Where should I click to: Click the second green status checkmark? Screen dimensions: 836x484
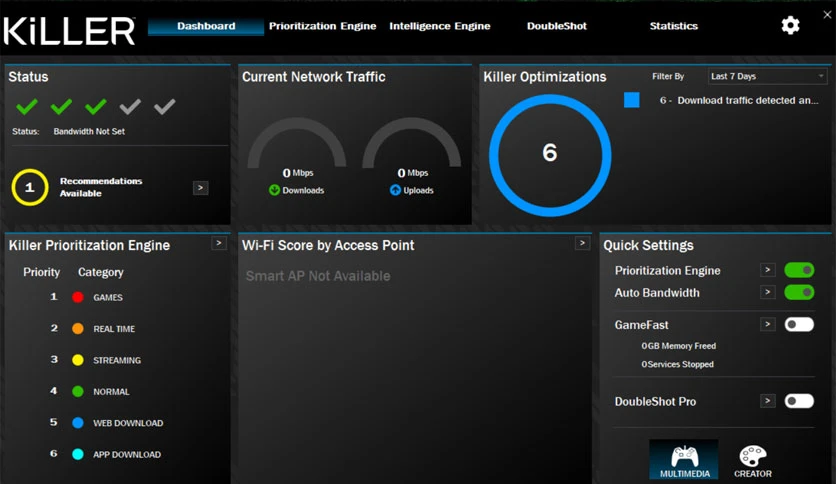click(x=61, y=107)
